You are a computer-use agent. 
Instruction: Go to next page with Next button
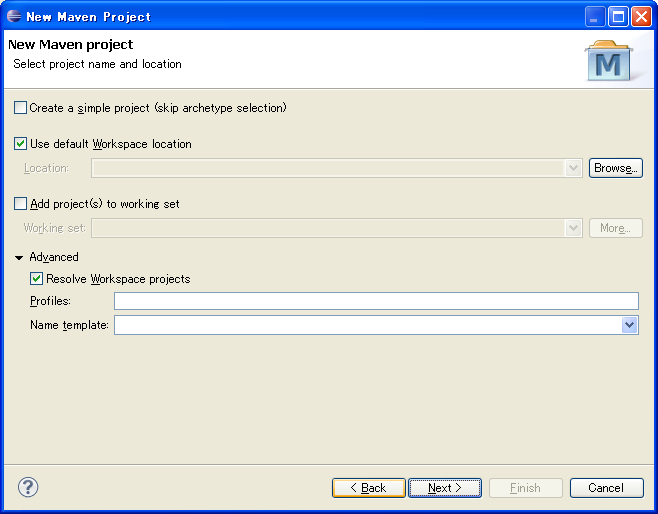(x=445, y=488)
